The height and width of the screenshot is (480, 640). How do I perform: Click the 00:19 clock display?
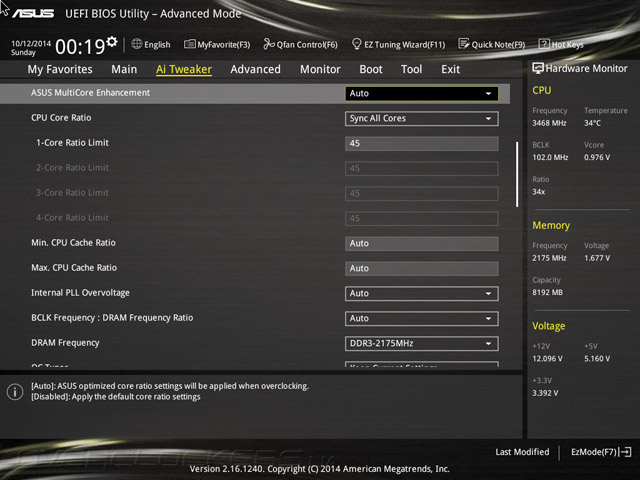(80, 47)
